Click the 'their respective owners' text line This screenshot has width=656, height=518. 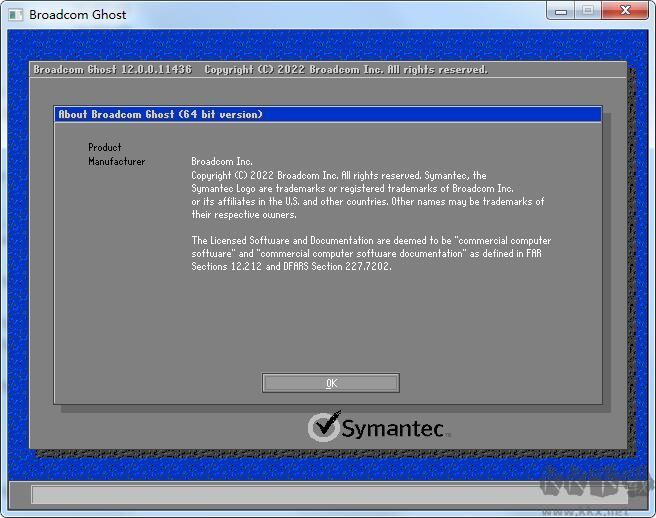pyautogui.click(x=244, y=215)
